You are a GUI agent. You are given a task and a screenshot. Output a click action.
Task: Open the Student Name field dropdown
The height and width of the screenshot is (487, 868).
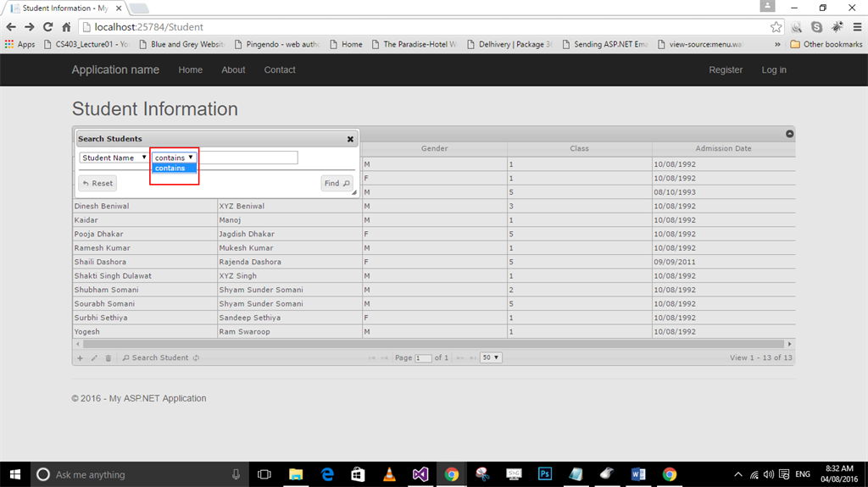[x=114, y=158]
